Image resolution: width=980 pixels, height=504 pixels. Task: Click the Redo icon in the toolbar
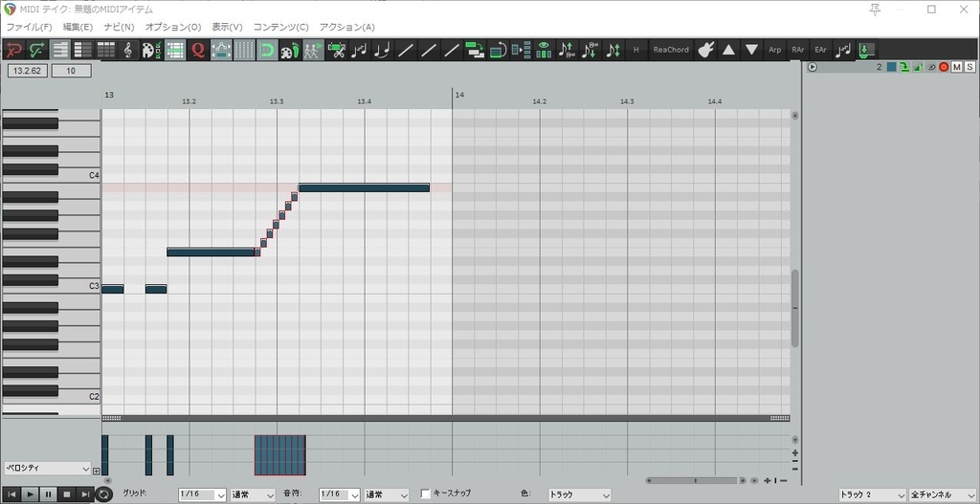37,50
